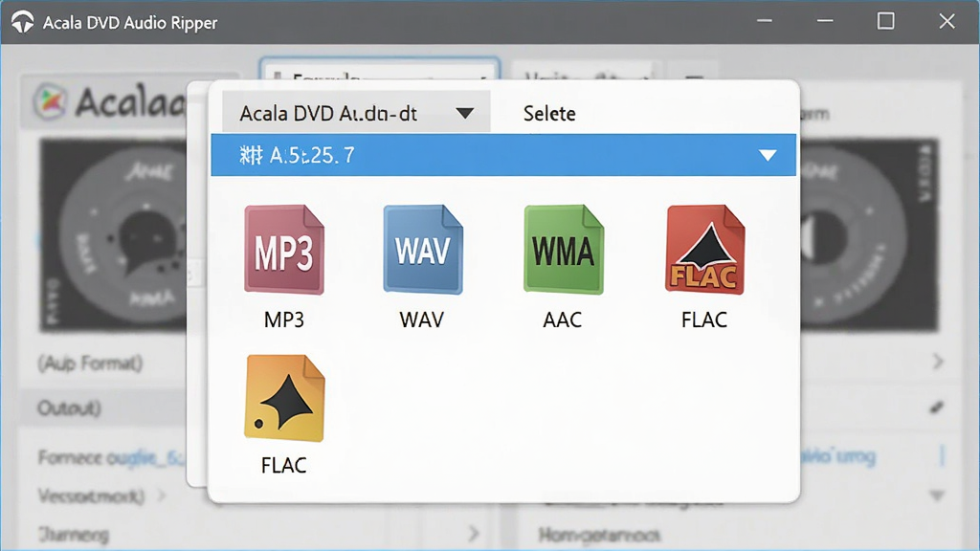
Task: Click the WAV text label under icon
Action: click(422, 320)
